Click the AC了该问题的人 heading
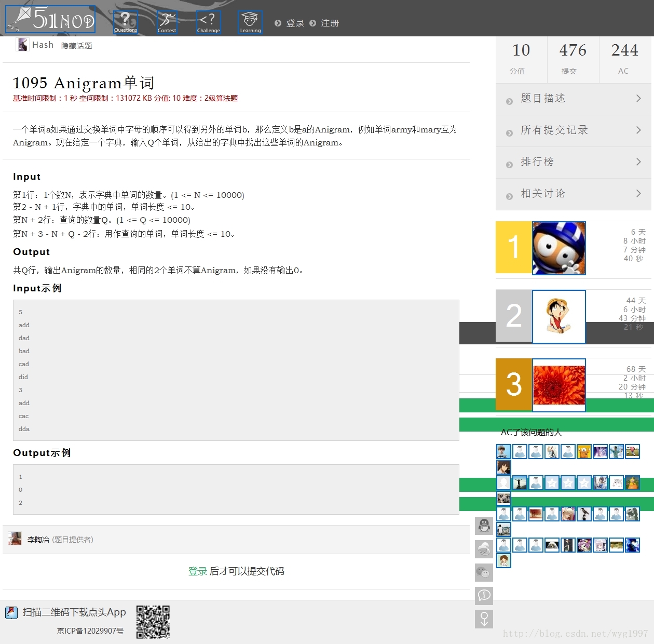 click(532, 432)
